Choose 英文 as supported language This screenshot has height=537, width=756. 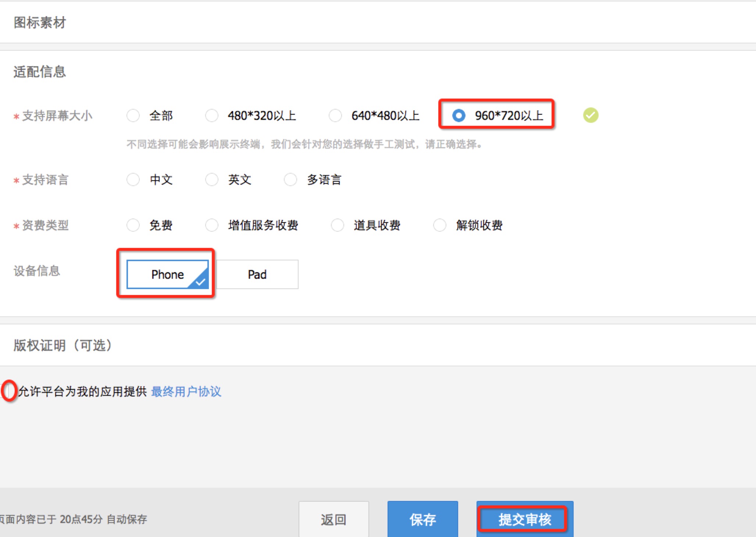pos(211,180)
